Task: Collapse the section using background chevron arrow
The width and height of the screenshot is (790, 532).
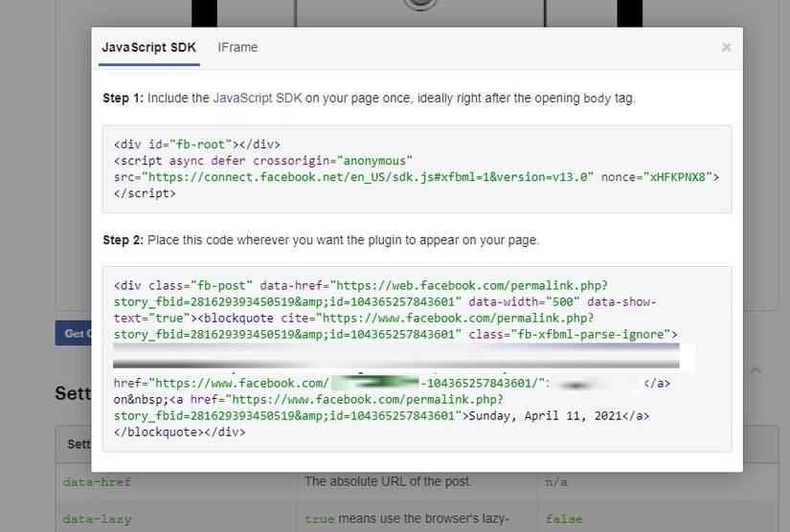Action: click(756, 370)
